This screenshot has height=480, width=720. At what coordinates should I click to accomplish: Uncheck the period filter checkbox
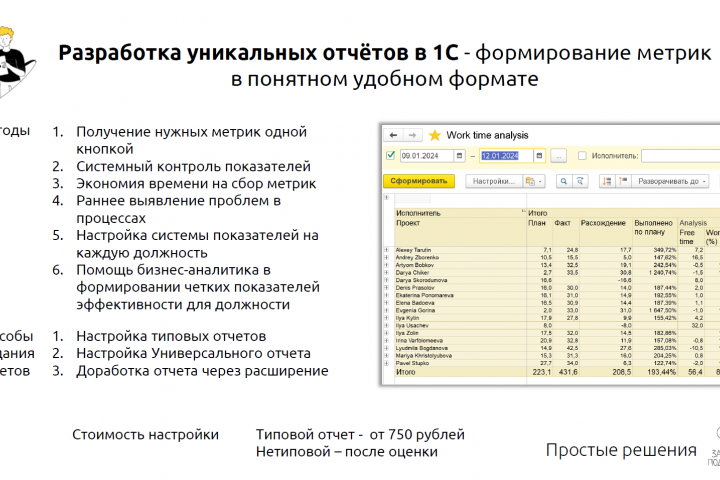tap(391, 155)
